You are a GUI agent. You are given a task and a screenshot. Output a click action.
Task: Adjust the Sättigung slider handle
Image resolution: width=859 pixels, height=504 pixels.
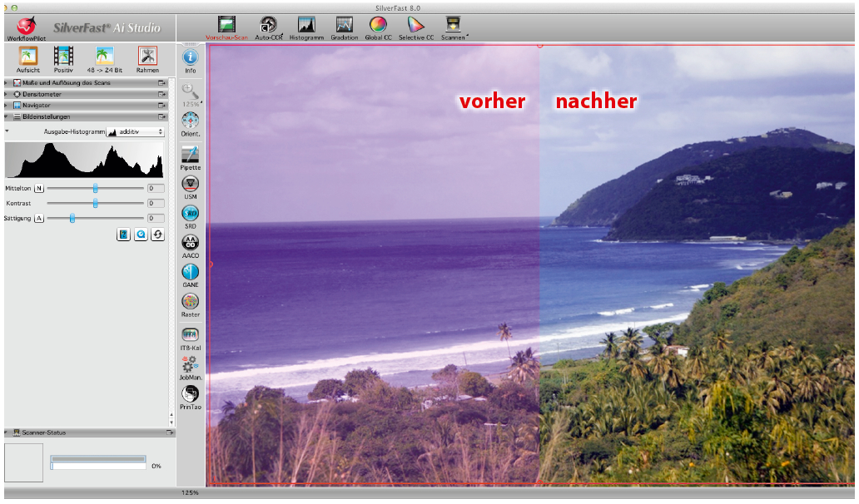click(x=72, y=218)
